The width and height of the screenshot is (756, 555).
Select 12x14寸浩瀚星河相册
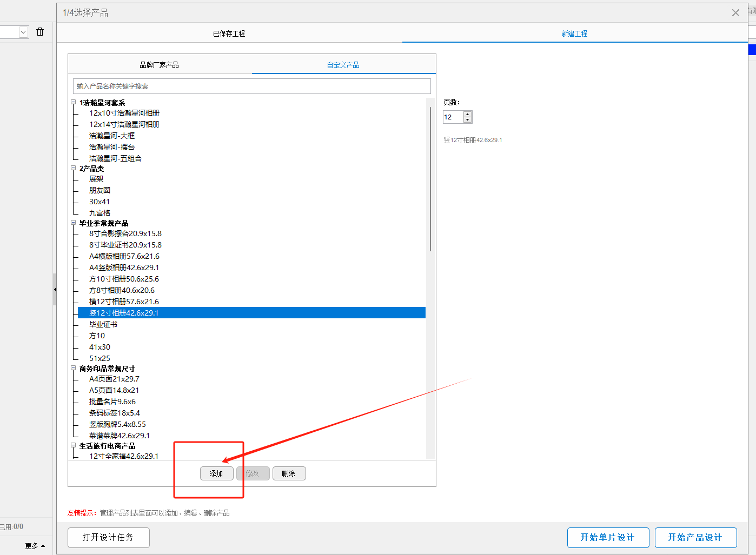click(124, 124)
